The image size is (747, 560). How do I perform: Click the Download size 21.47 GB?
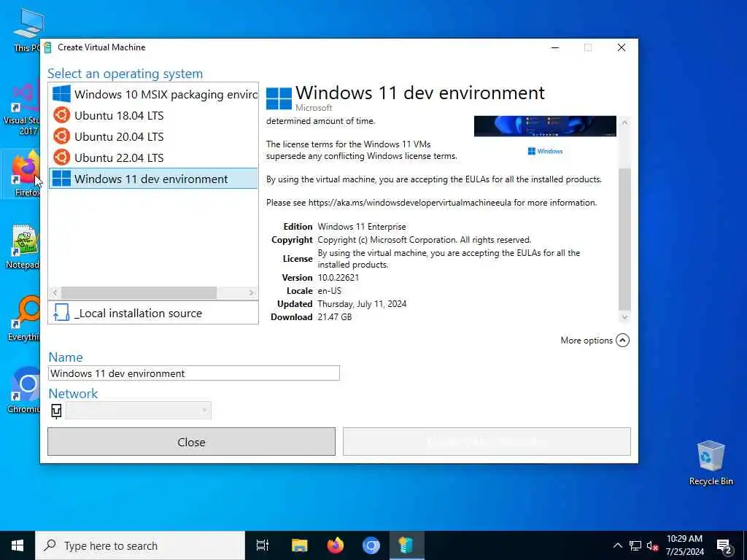[x=334, y=317]
